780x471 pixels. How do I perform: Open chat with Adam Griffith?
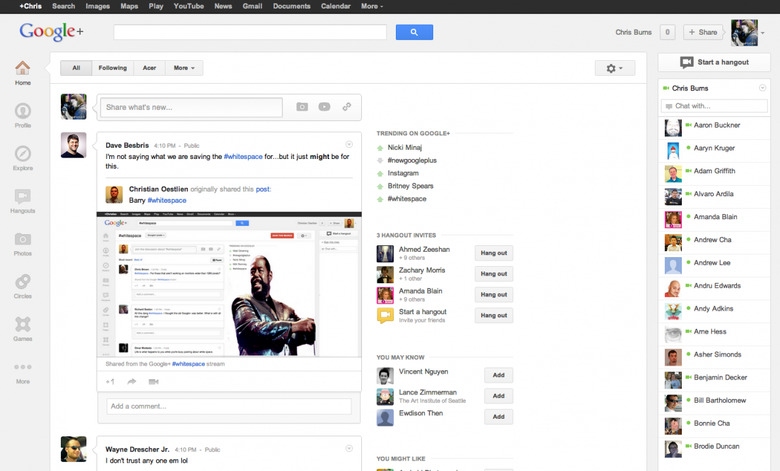[714, 174]
